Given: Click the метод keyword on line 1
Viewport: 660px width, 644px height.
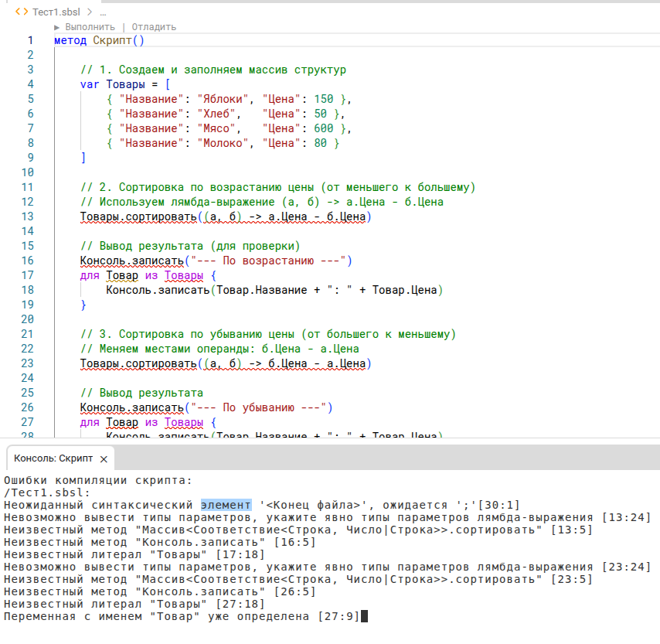Looking at the screenshot, I should coord(70,40).
